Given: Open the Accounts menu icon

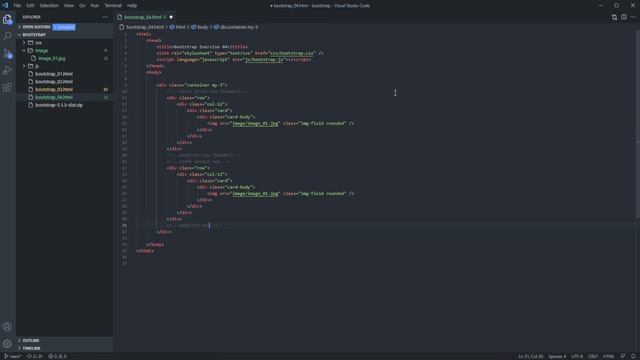Looking at the screenshot, I should point(7,327).
